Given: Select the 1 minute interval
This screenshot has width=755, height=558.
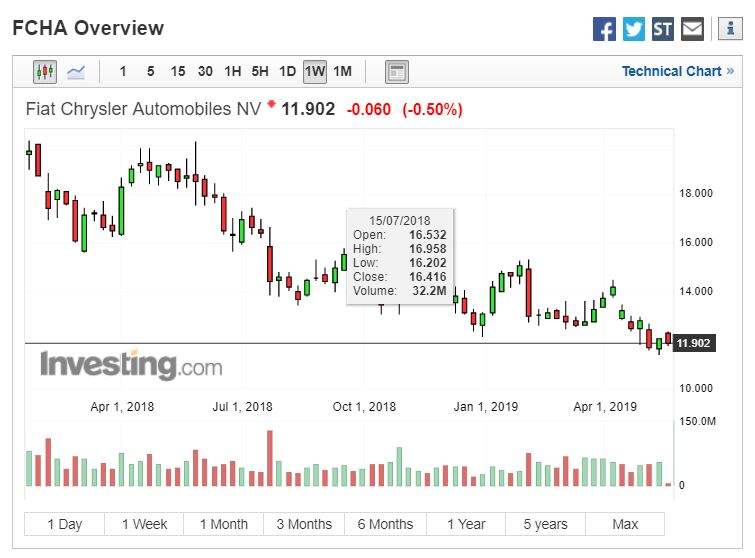Looking at the screenshot, I should click(123, 71).
